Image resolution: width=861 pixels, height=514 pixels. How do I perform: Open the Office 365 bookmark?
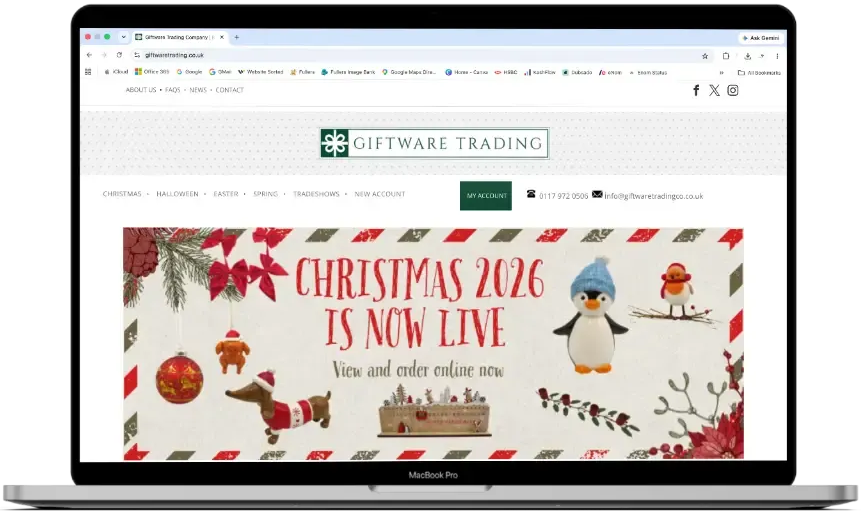point(152,72)
